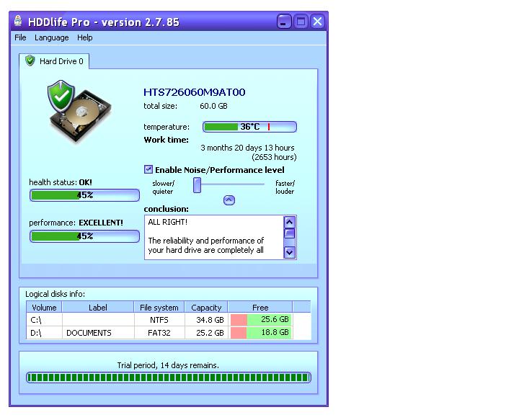Close the HDDlife Pro window
This screenshot has height=420, width=519.
tap(317, 22)
